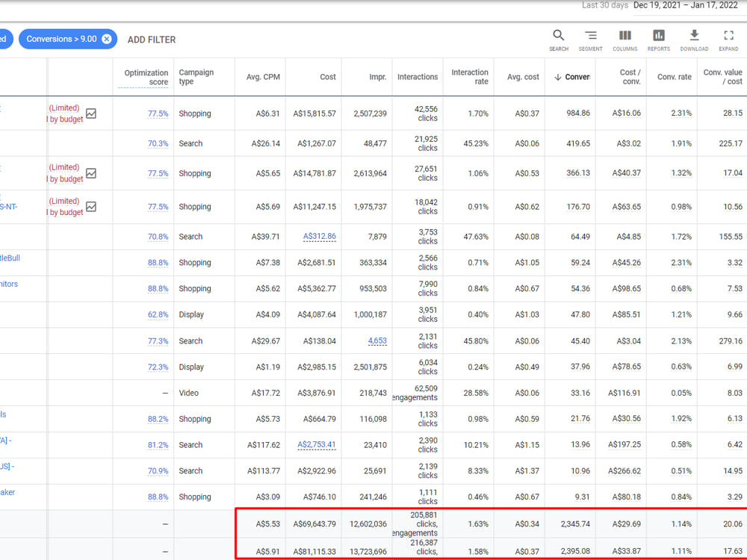
Task: Select the 62,509 engagements cell
Action: 415,393
